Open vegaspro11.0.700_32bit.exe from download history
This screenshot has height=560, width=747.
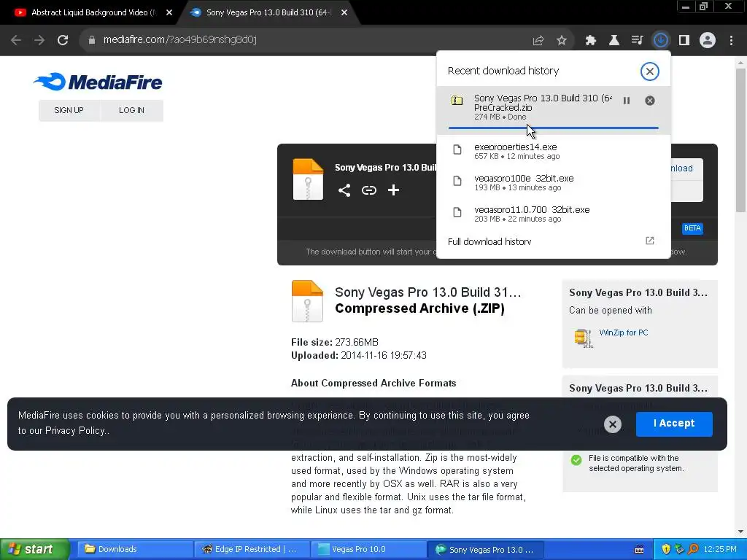(x=553, y=214)
